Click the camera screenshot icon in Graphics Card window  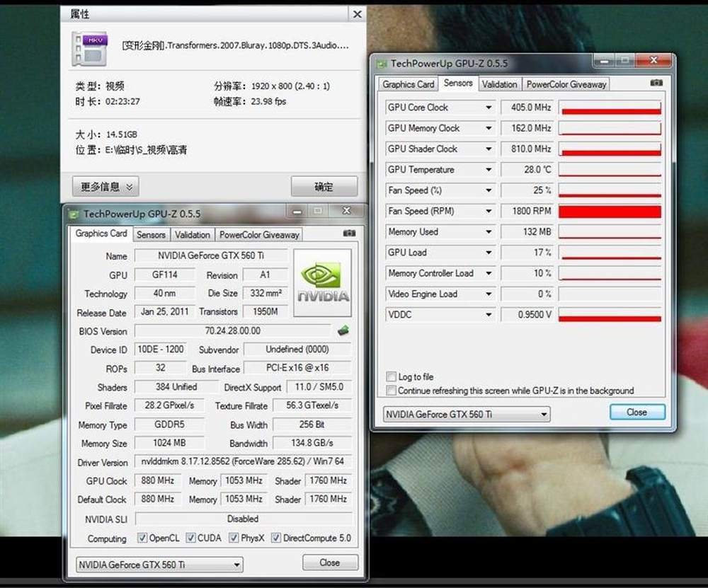point(349,233)
